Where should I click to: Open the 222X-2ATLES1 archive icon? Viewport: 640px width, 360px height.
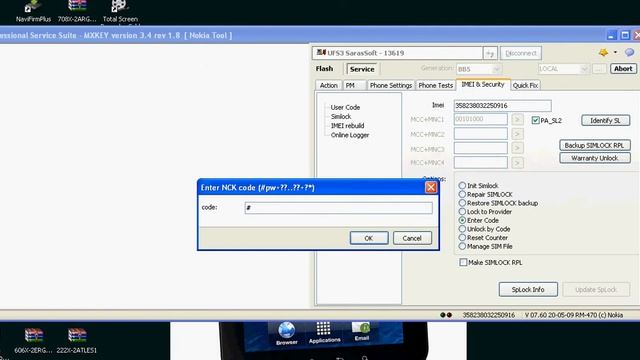[77, 340]
